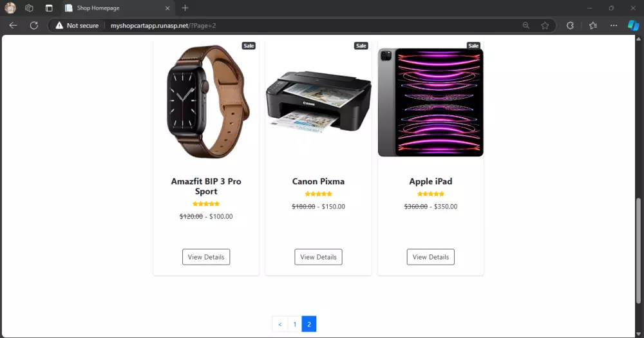The image size is (644, 338).
Task: View details for Amazfit BIP 3 Pro Sport
Action: click(206, 257)
